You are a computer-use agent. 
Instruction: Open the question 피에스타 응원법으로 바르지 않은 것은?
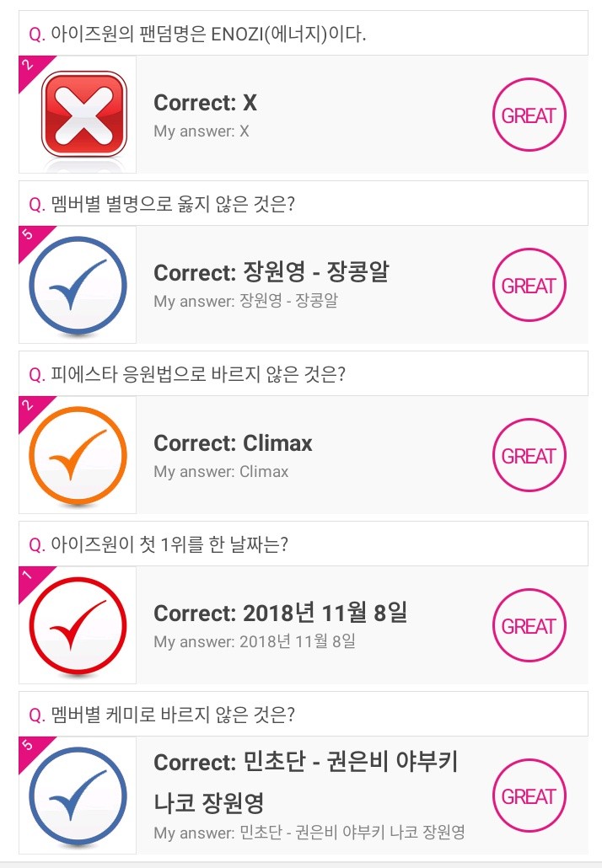click(x=186, y=374)
